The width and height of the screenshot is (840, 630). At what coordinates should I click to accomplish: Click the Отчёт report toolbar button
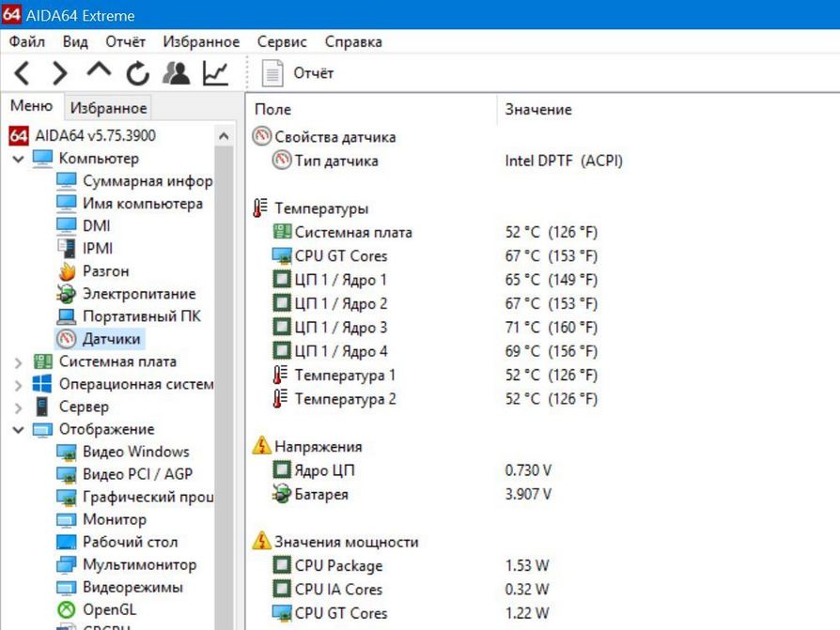pyautogui.click(x=297, y=72)
